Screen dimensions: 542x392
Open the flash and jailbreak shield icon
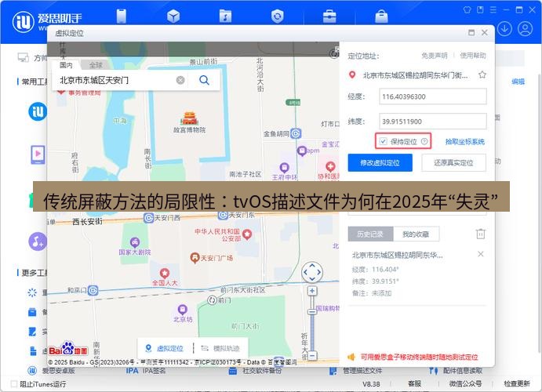[x=277, y=16]
